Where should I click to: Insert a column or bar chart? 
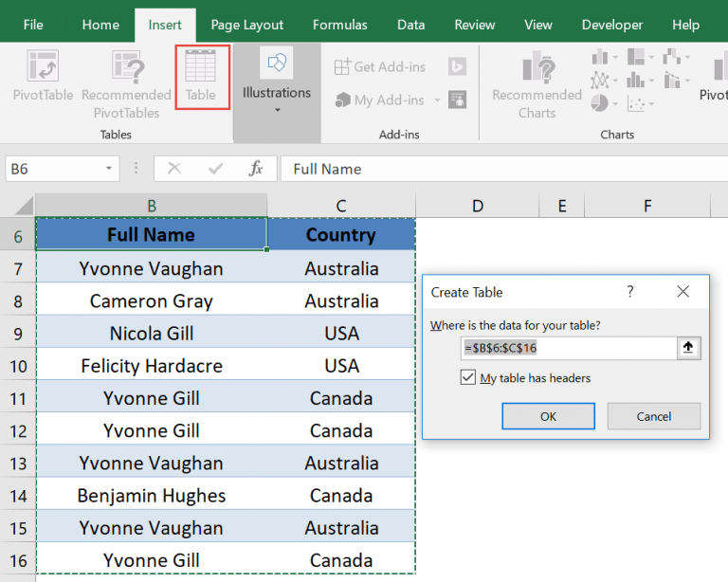[x=600, y=57]
